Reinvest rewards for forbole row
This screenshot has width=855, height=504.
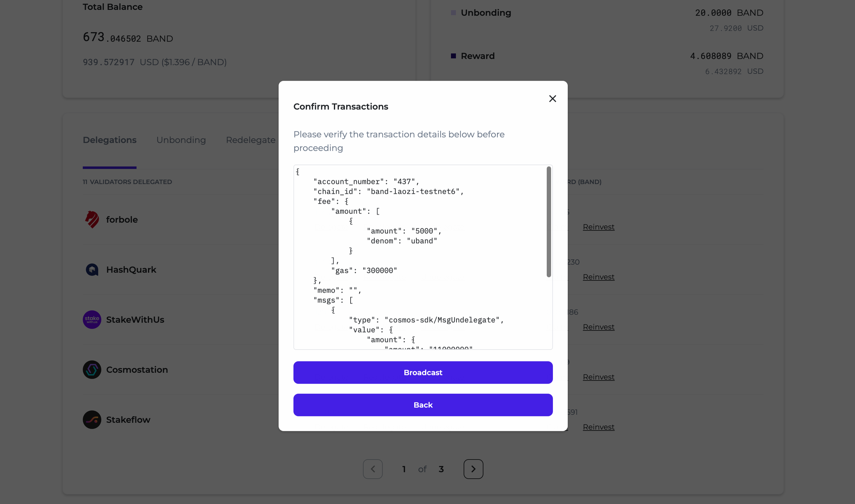pyautogui.click(x=599, y=227)
